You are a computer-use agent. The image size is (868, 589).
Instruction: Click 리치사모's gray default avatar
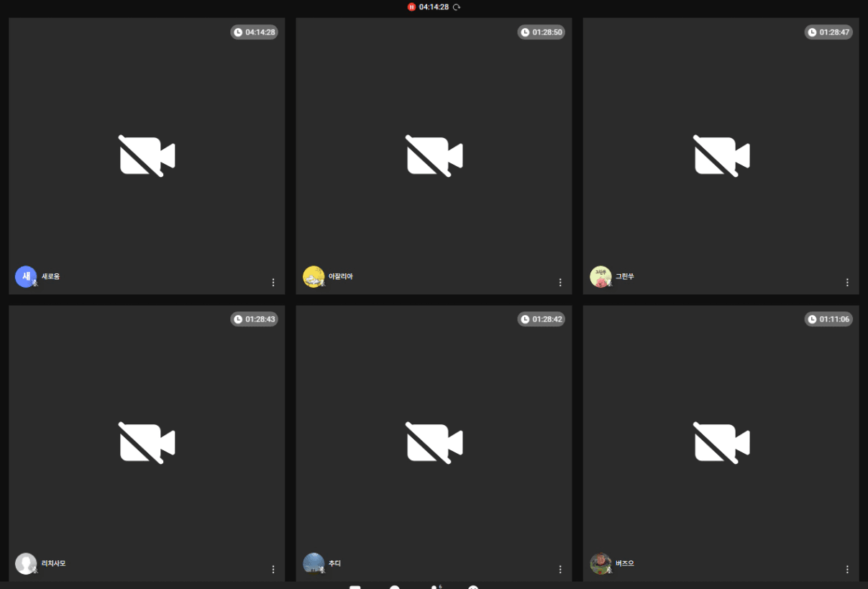point(26,564)
